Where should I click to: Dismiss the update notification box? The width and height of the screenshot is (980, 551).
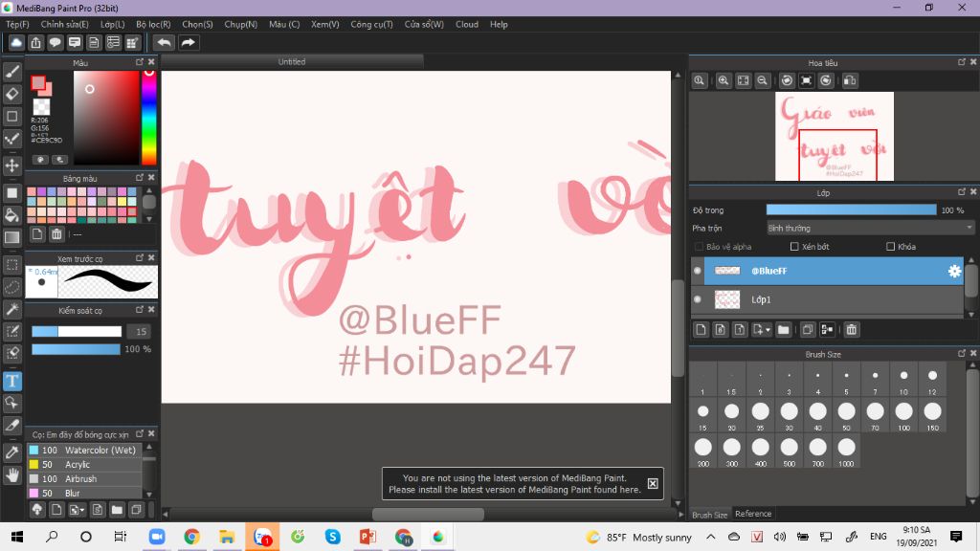pyautogui.click(x=653, y=483)
